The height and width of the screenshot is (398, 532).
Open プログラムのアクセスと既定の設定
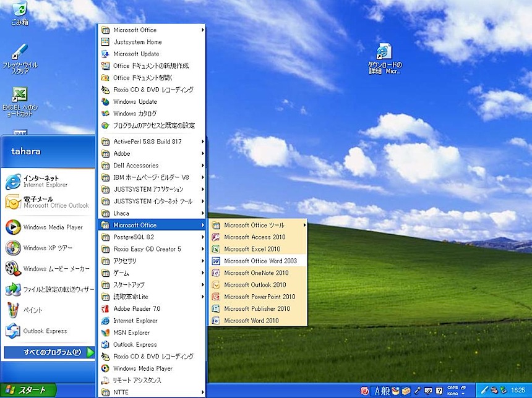click(152, 125)
